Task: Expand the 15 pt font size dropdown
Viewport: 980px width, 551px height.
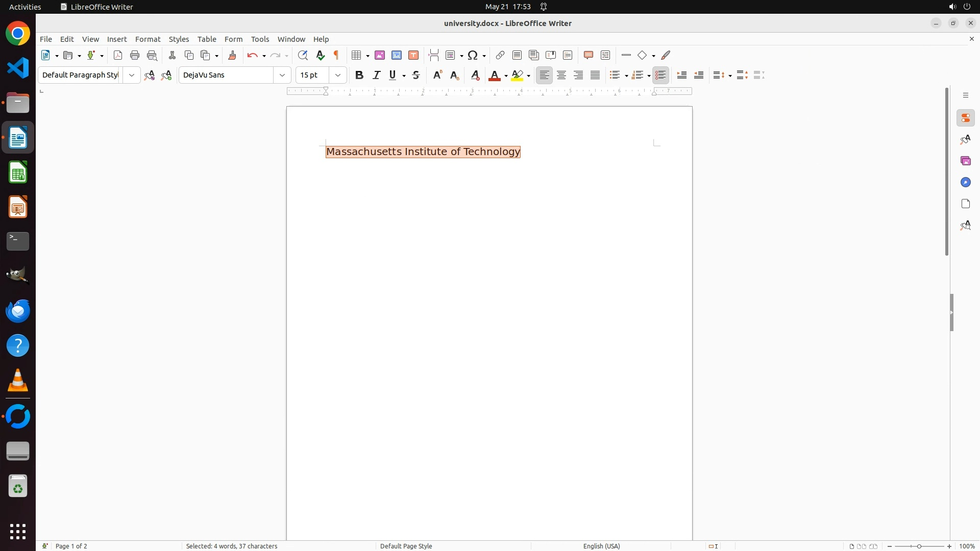Action: [x=338, y=75]
